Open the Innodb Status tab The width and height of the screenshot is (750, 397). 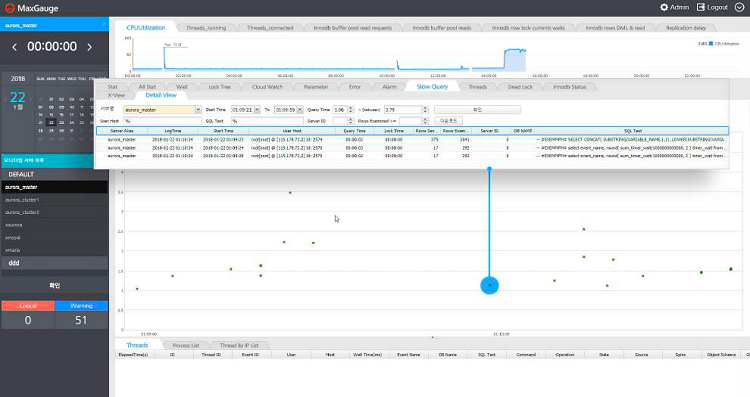tap(569, 87)
